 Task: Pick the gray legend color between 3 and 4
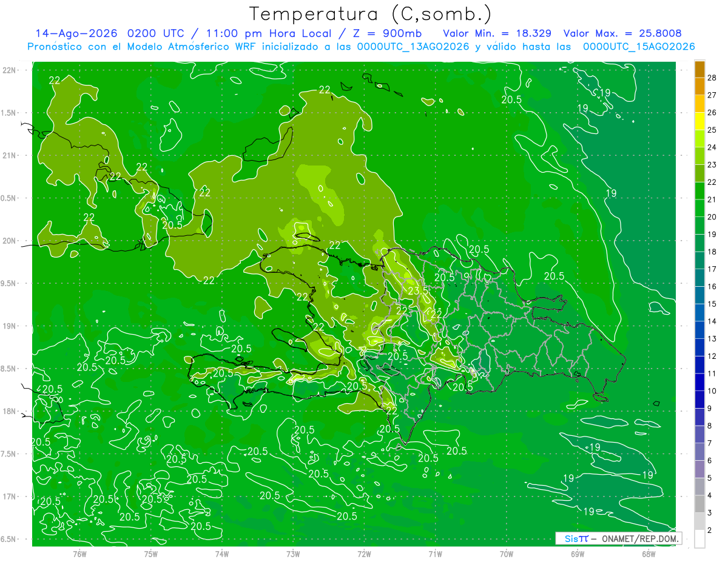699,504
